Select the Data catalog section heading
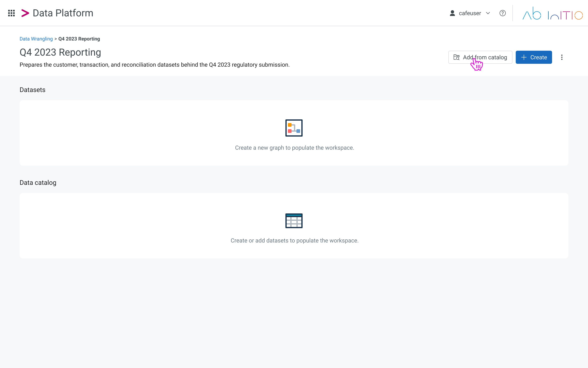Image resolution: width=588 pixels, height=368 pixels. 38,183
